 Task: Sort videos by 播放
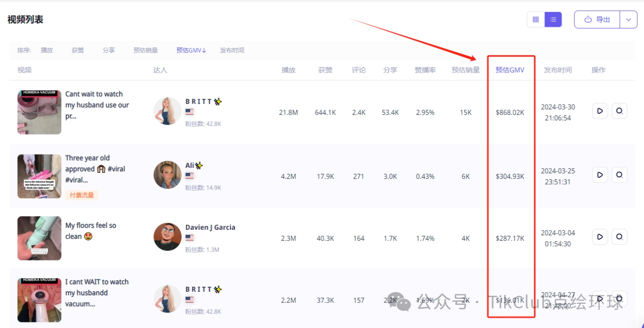[x=47, y=50]
